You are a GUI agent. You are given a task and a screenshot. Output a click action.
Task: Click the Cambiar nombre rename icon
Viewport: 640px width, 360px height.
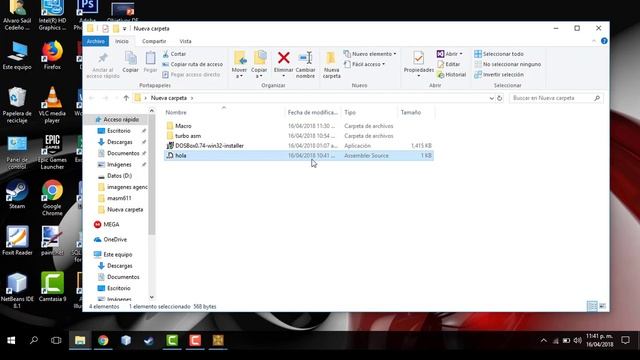(x=305, y=58)
